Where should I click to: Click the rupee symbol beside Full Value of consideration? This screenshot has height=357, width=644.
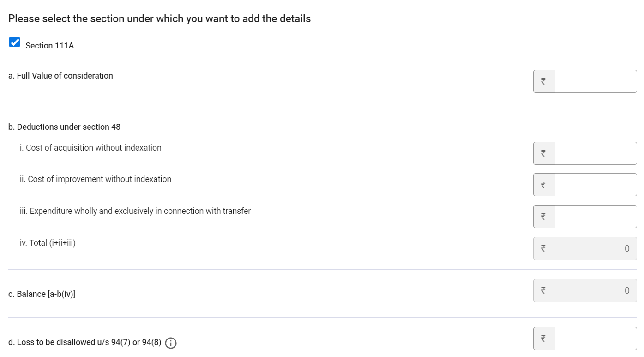coord(544,81)
